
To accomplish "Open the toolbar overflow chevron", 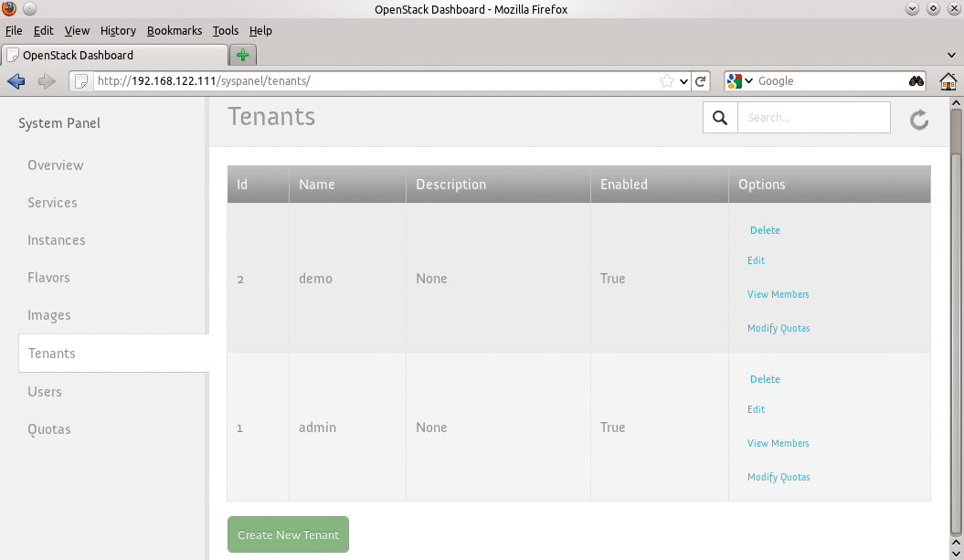I will 951,55.
